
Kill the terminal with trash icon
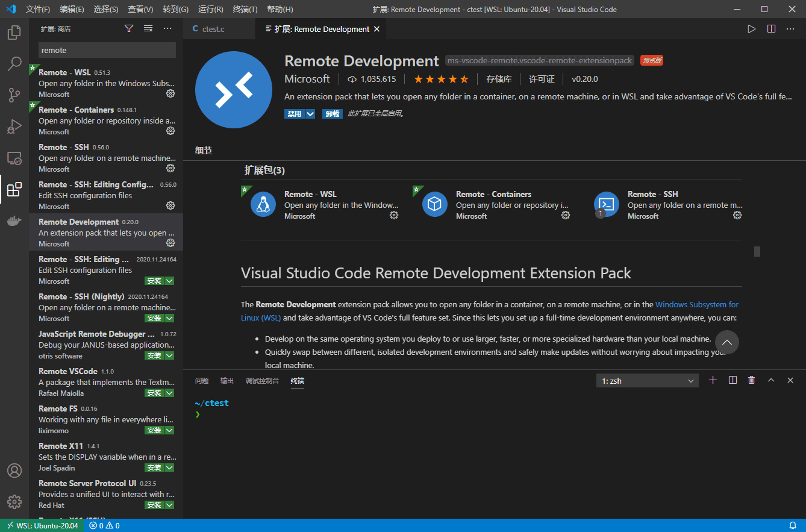tap(752, 380)
